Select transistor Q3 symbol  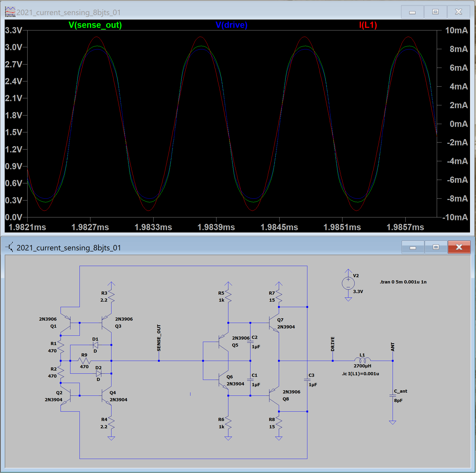coord(107,323)
